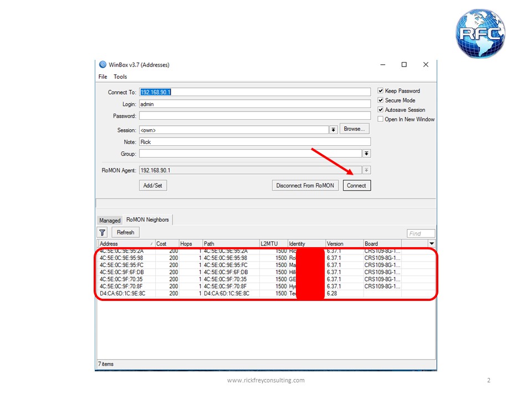Open the Session dropdown arrow
This screenshot has height=399, width=532.
(x=333, y=130)
